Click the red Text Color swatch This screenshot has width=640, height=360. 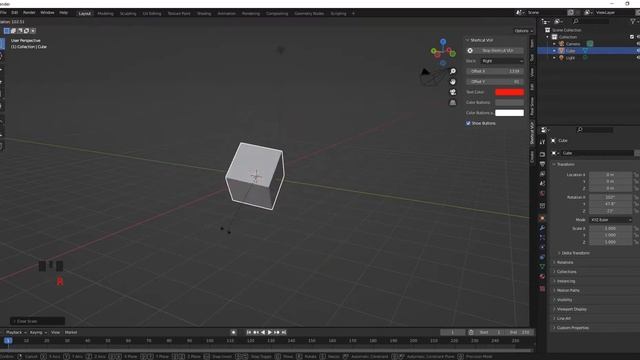point(509,92)
